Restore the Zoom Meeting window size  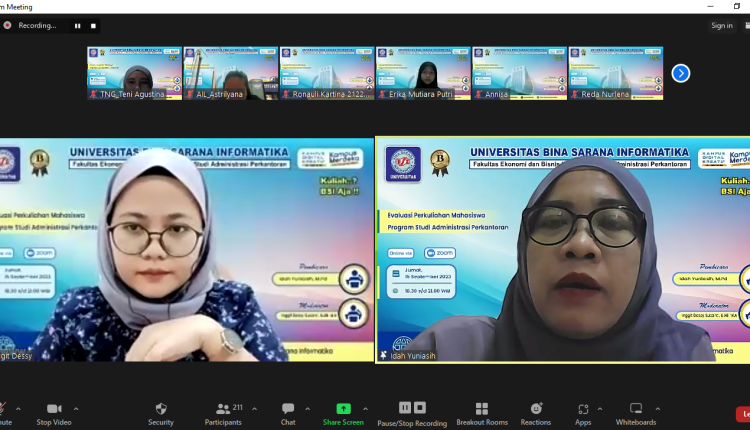pos(737,6)
